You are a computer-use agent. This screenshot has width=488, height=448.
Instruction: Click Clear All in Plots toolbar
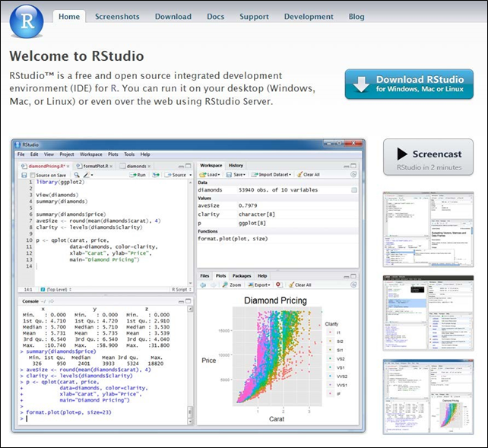[299, 285]
